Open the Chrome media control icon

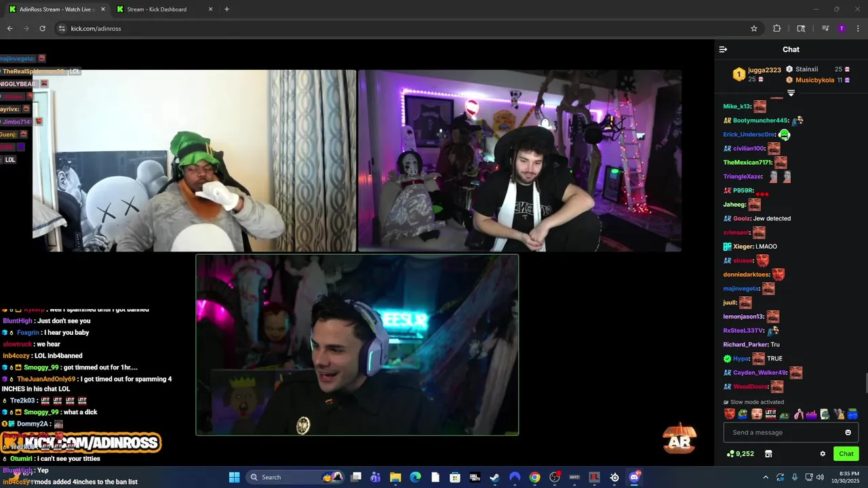click(825, 28)
